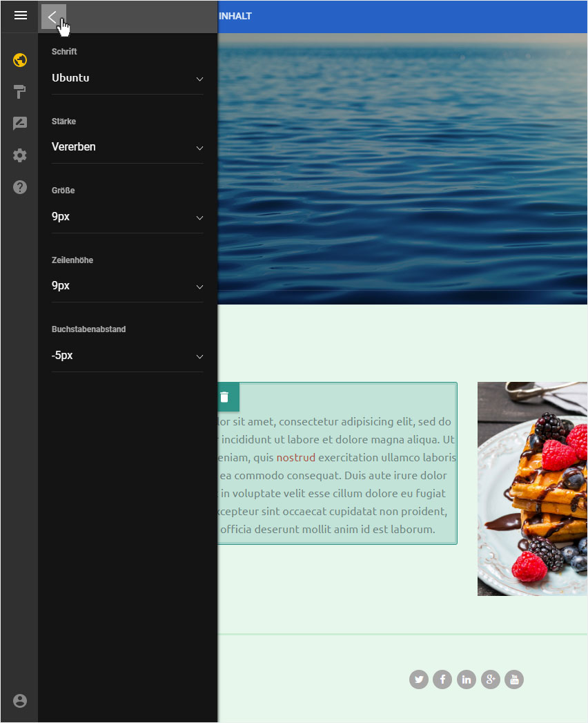Go back with the left arrow button
The height and width of the screenshot is (723, 588).
53,17
